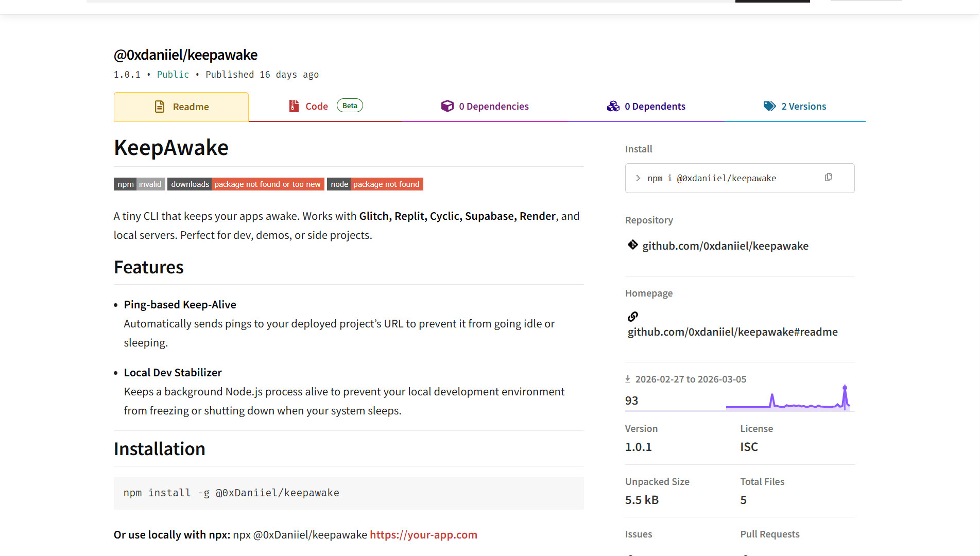Click the git repository diamond icon

[632, 245]
